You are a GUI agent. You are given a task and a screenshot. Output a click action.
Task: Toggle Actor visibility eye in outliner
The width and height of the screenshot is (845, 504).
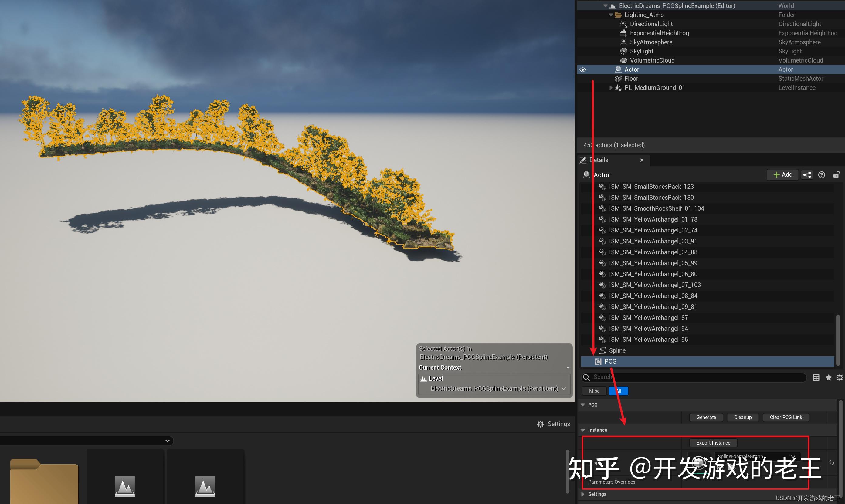583,69
